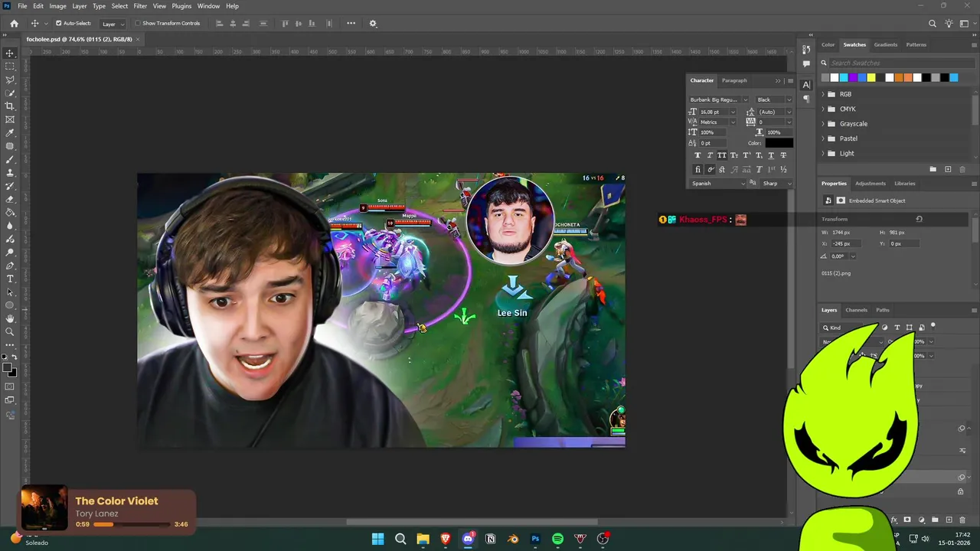
Task: Select the Brush tool
Action: [10, 159]
